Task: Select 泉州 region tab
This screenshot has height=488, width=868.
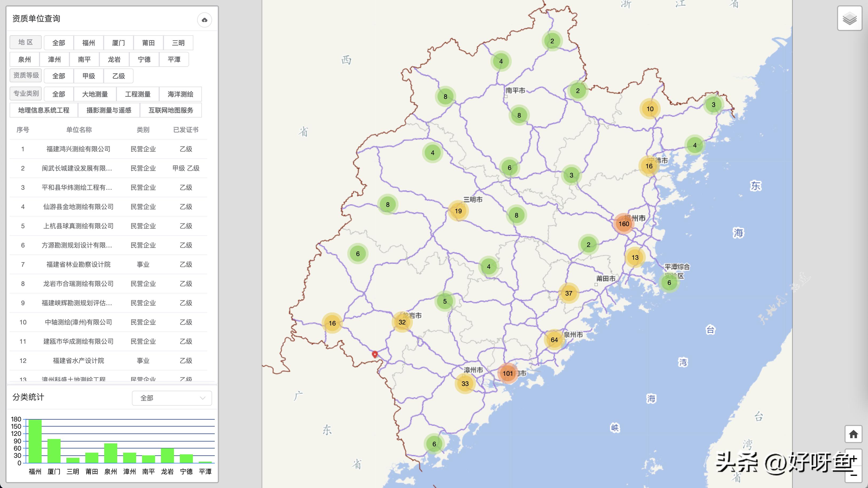Action: click(24, 59)
